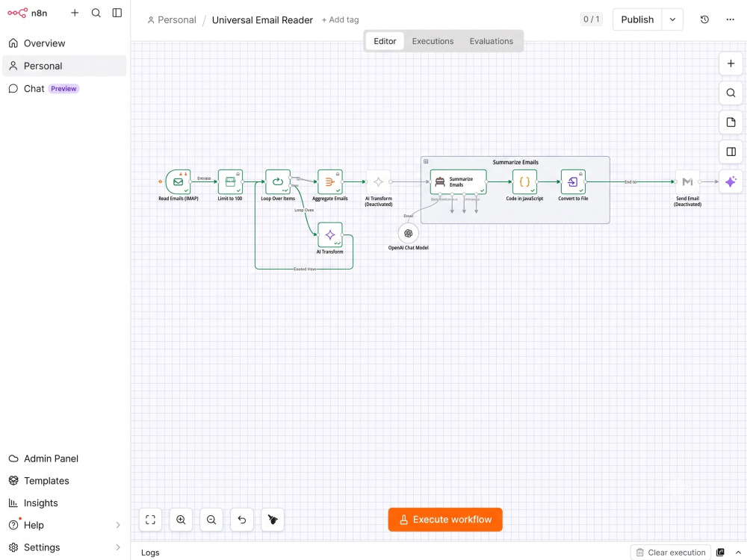Select the deactivated AI Transform node
Image resolution: width=747 pixels, height=560 pixels.
pos(378,182)
